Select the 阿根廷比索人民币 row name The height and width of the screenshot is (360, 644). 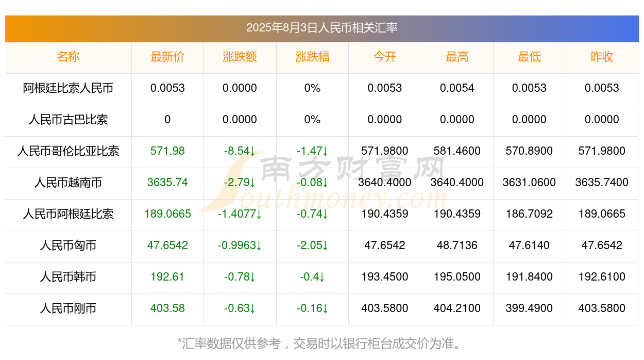click(68, 88)
